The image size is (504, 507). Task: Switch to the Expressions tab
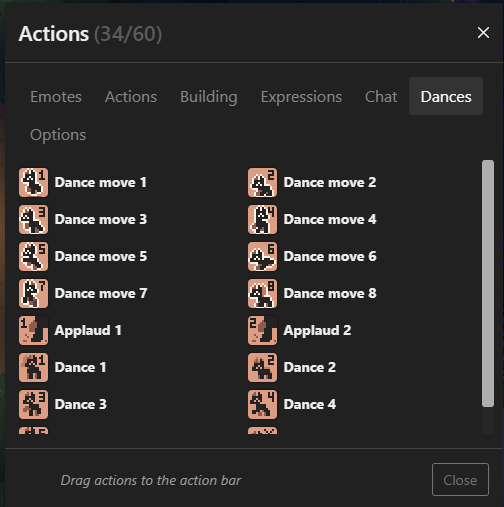301,97
